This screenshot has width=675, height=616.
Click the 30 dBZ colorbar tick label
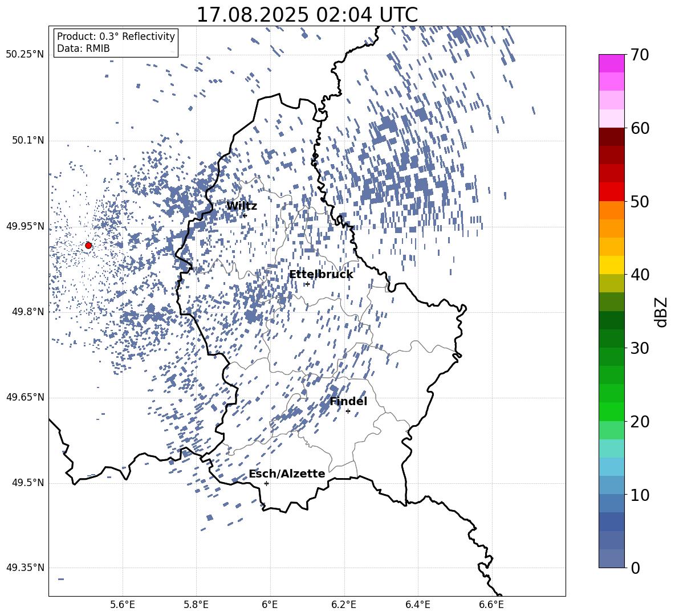640,348
